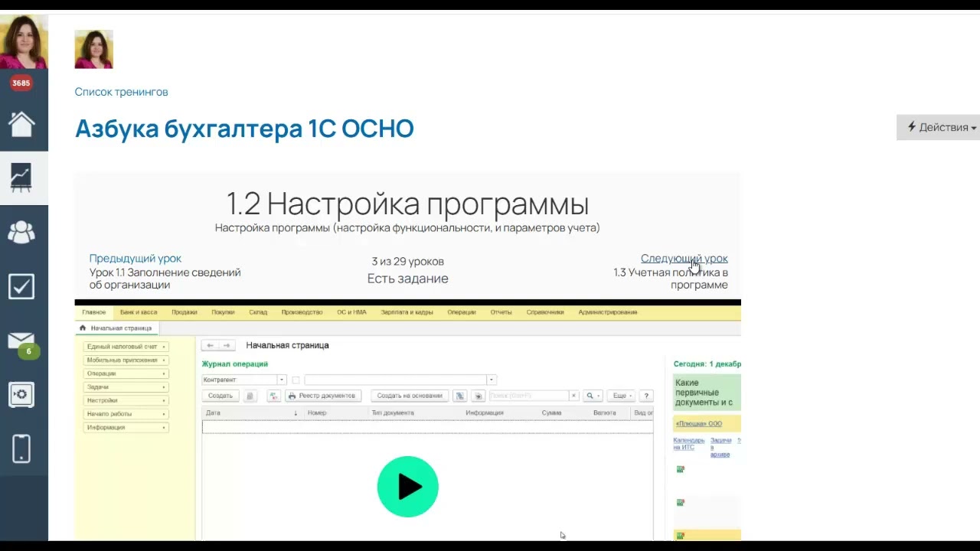This screenshot has width=980, height=551.
Task: Click the small avatar above Список тренингов
Action: 93,49
